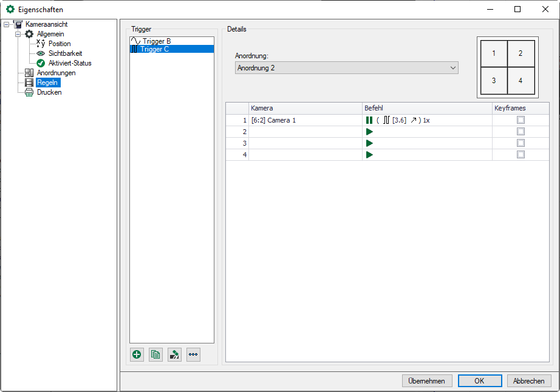Open the Aktiviert-Status settings page

[70, 63]
